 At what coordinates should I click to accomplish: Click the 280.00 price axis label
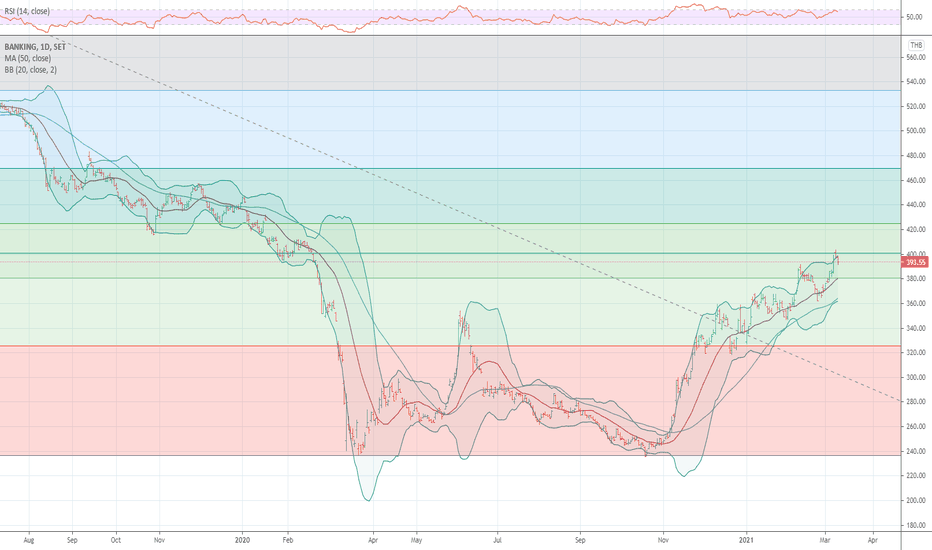(916, 402)
